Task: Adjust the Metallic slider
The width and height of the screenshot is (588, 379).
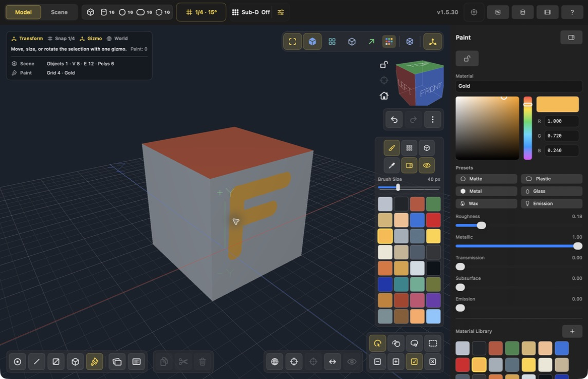Action: pyautogui.click(x=519, y=245)
